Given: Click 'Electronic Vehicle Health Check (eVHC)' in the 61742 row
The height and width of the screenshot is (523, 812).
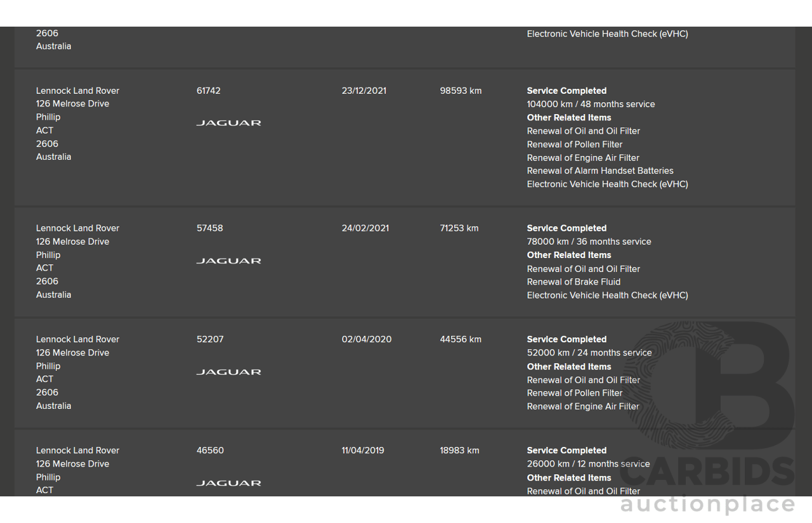Looking at the screenshot, I should click(607, 184).
